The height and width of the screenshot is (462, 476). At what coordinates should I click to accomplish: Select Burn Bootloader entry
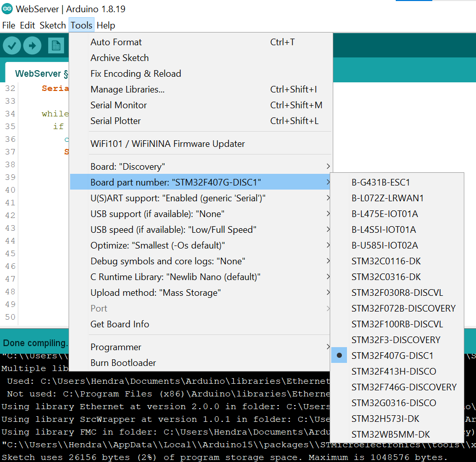click(200, 363)
